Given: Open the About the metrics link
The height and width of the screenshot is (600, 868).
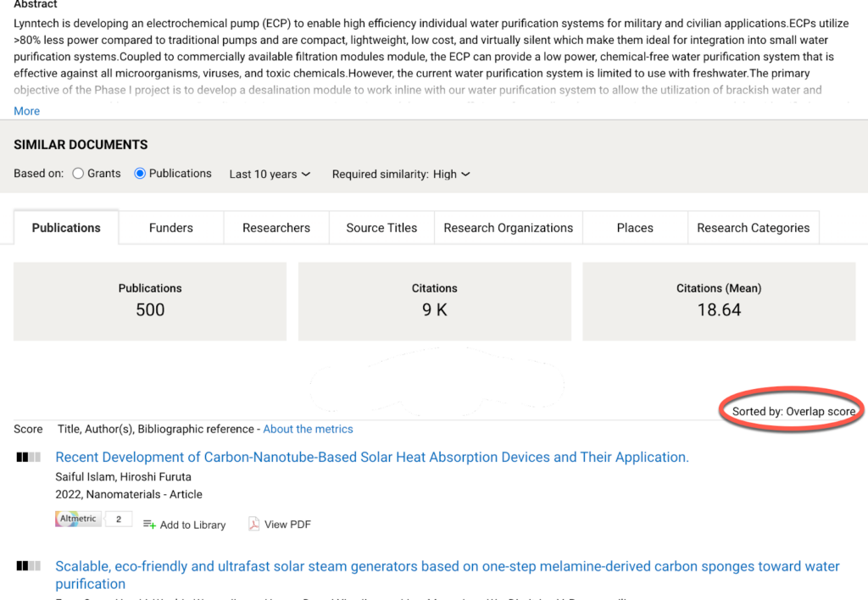Looking at the screenshot, I should tap(308, 430).
